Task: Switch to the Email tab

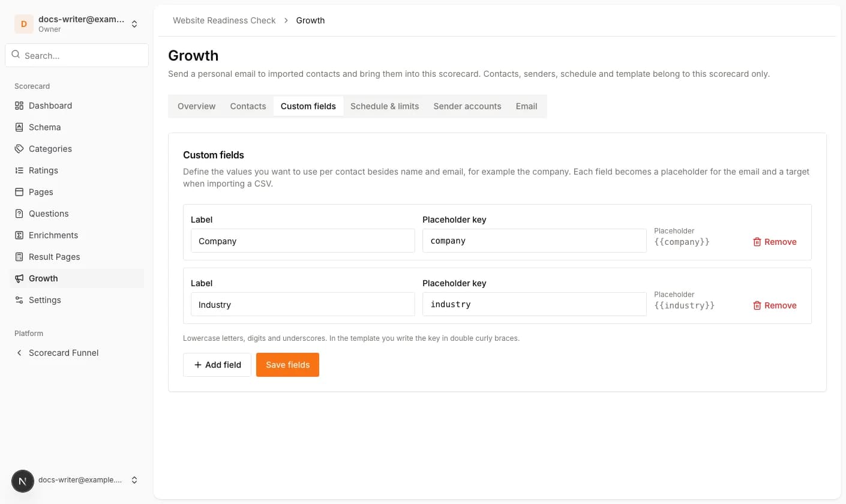Action: pos(526,106)
